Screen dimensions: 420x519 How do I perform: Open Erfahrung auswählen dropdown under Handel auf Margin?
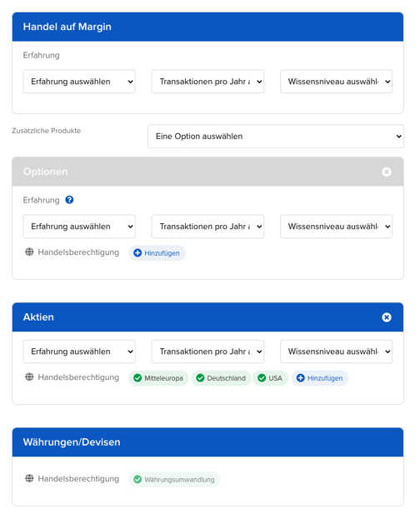79,82
